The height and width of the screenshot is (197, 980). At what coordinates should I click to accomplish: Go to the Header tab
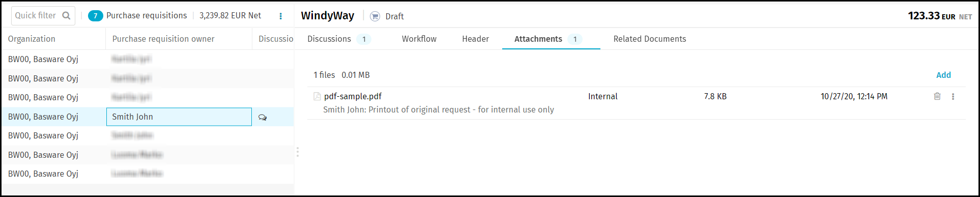click(x=476, y=39)
